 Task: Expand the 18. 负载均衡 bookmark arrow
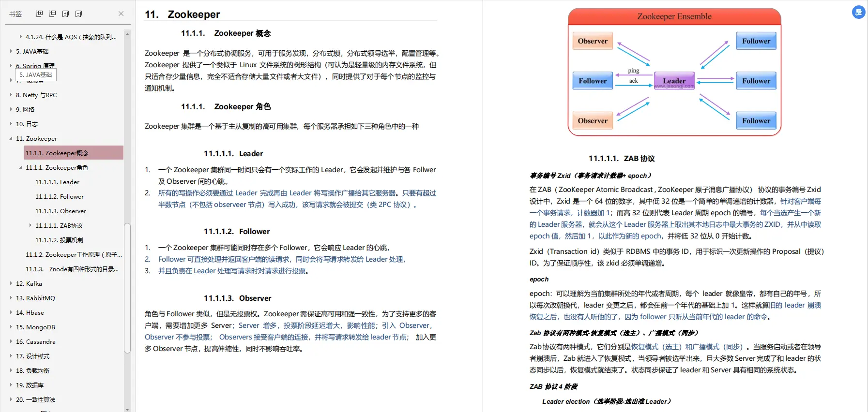pyautogui.click(x=11, y=370)
